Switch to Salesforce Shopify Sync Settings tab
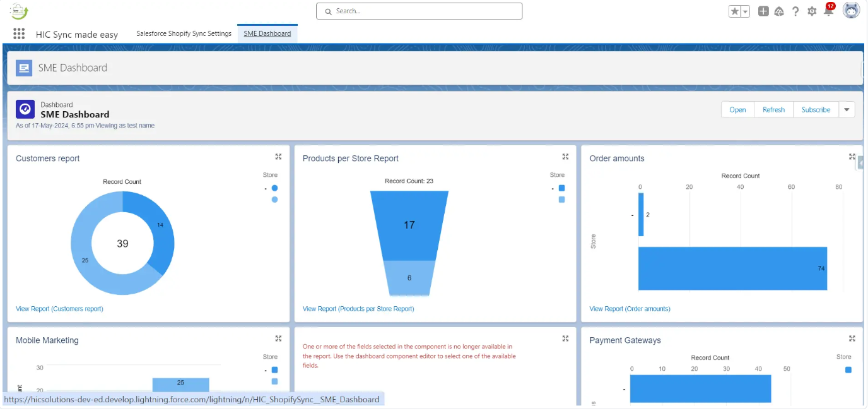The image size is (868, 413). point(184,33)
